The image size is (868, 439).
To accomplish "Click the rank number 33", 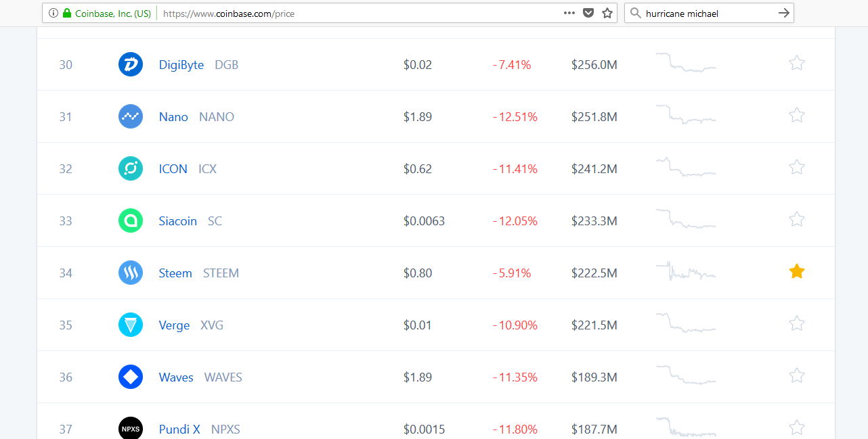I will (x=66, y=221).
